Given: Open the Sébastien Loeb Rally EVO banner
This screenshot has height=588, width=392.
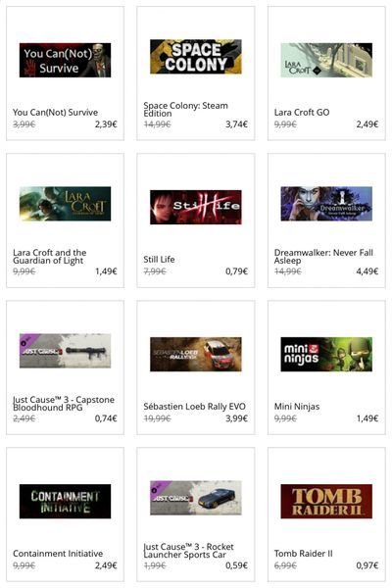Looking at the screenshot, I should 195,354.
